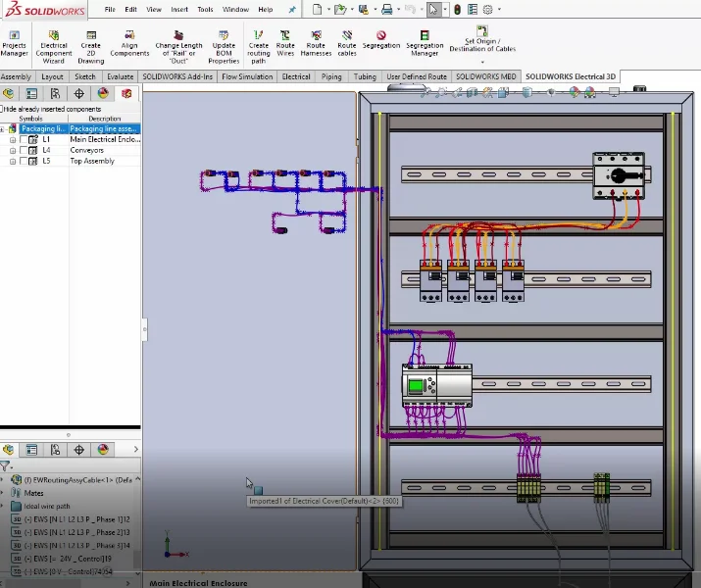Select the Align Components tool
The image size is (701, 588).
129,43
